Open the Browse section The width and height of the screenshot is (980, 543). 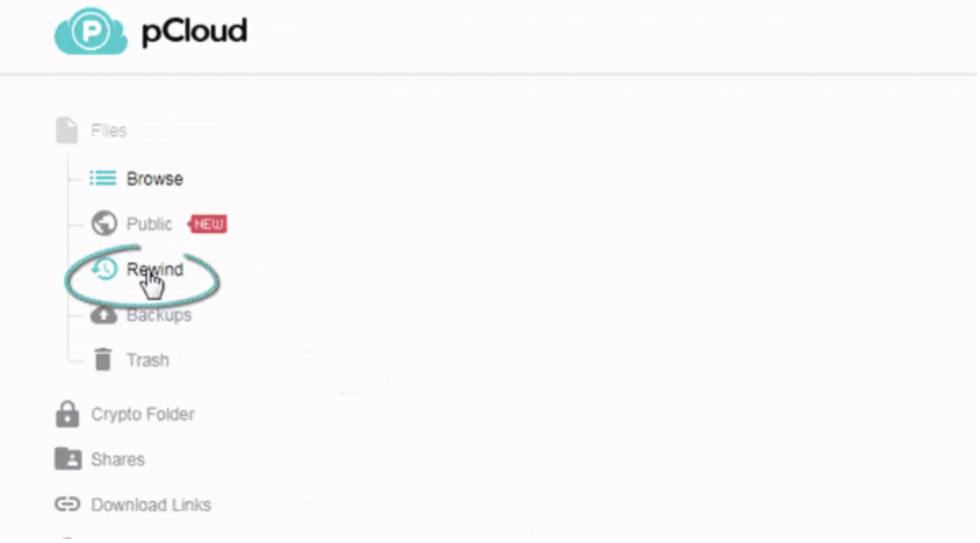tap(154, 177)
